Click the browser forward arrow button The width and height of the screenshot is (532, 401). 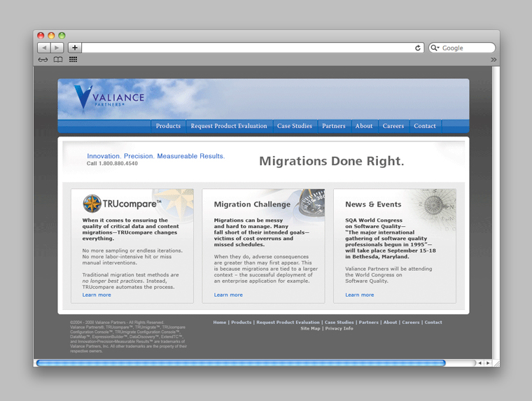coord(57,48)
